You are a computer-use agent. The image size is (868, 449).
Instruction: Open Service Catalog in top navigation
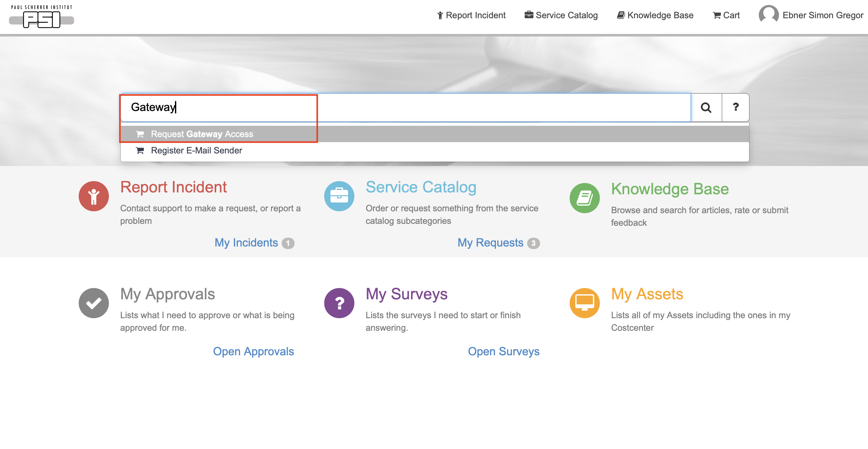[561, 15]
